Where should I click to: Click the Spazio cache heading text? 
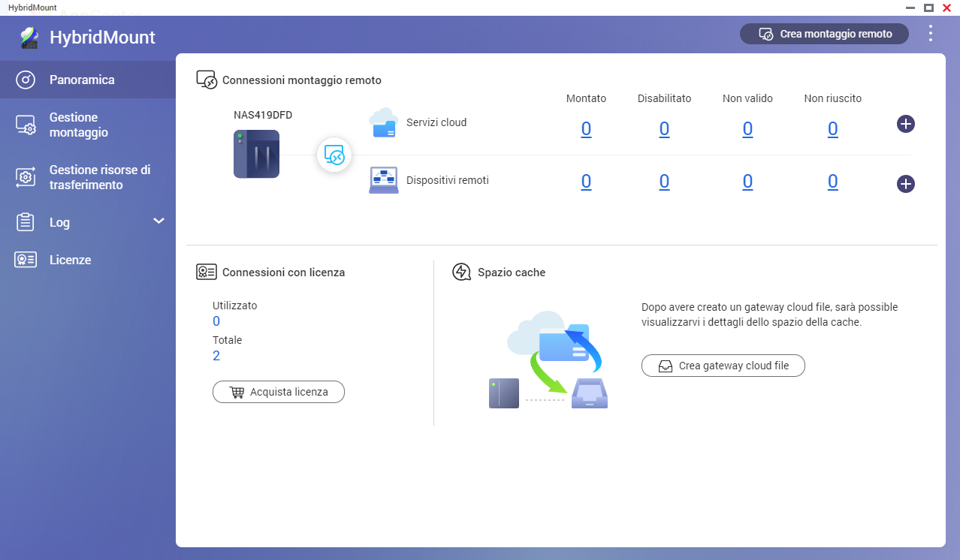pyautogui.click(x=512, y=272)
